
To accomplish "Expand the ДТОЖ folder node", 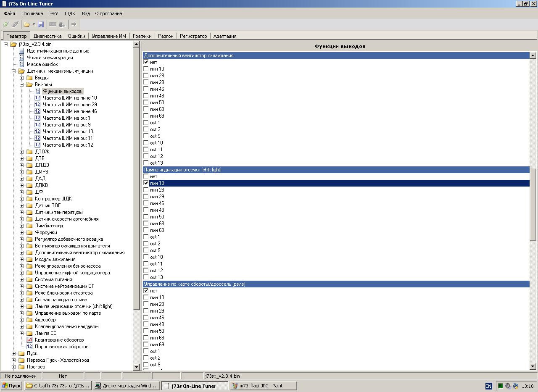I will [x=22, y=152].
